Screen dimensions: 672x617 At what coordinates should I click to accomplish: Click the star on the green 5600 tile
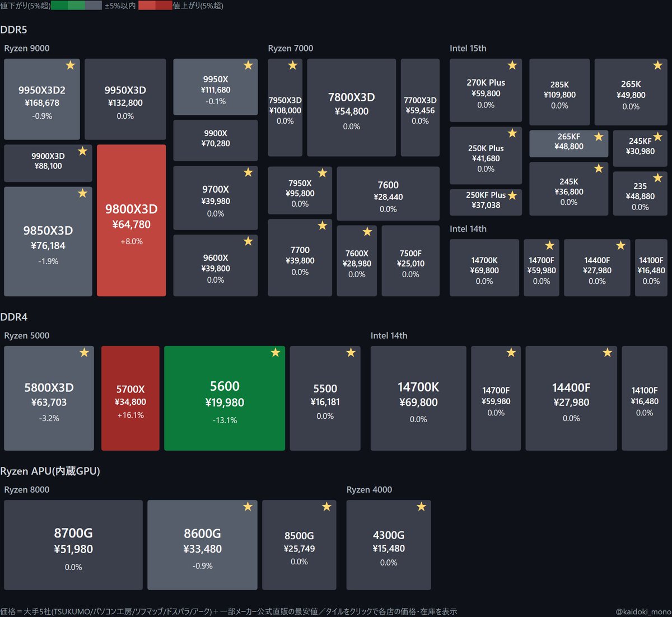[x=275, y=353]
